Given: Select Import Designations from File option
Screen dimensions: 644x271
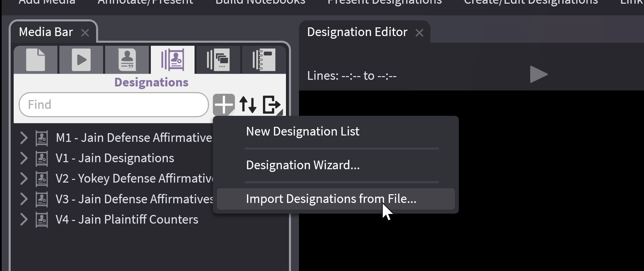Looking at the screenshot, I should pyautogui.click(x=331, y=199).
